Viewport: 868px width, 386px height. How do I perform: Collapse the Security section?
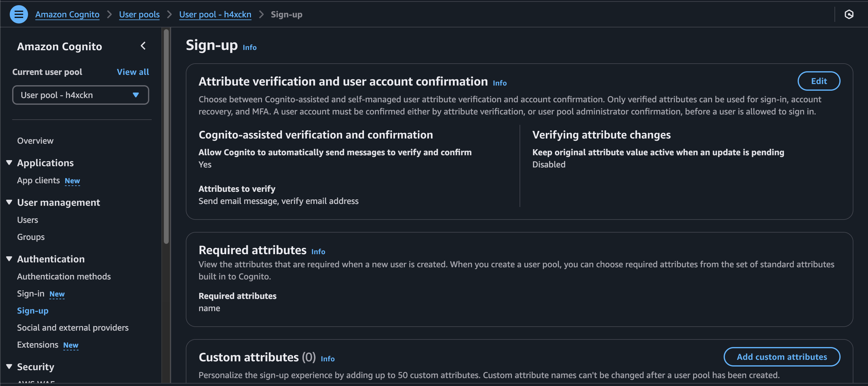[9, 367]
